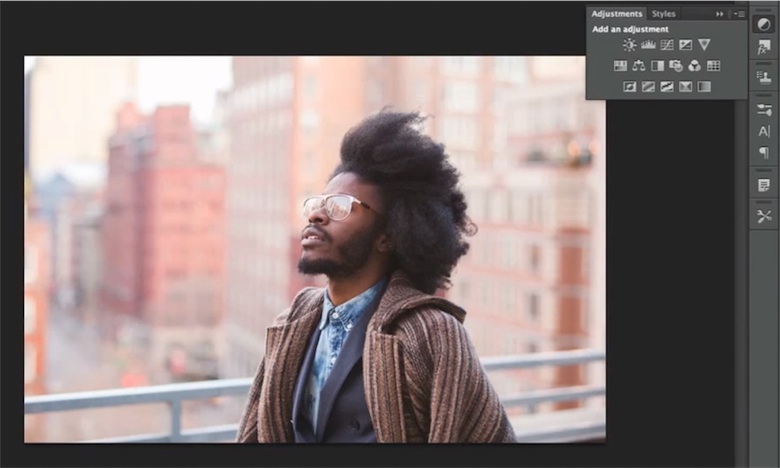Add a Gradient Map adjustment
Image resolution: width=780 pixels, height=468 pixels.
[704, 87]
